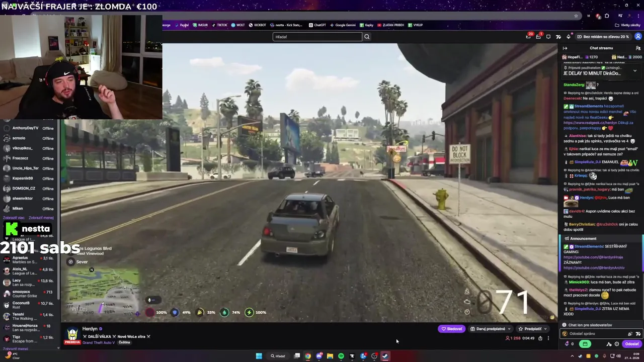Click the Čeština language tag

[124, 342]
